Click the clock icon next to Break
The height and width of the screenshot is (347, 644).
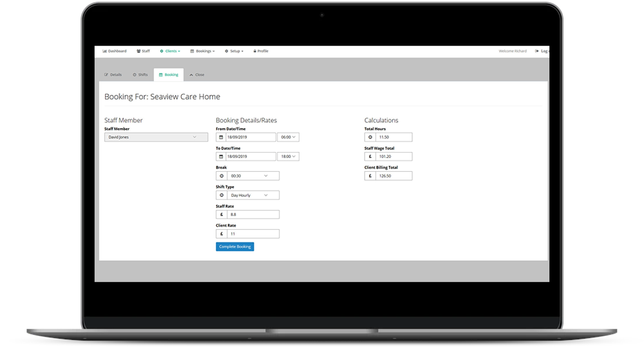click(x=221, y=176)
